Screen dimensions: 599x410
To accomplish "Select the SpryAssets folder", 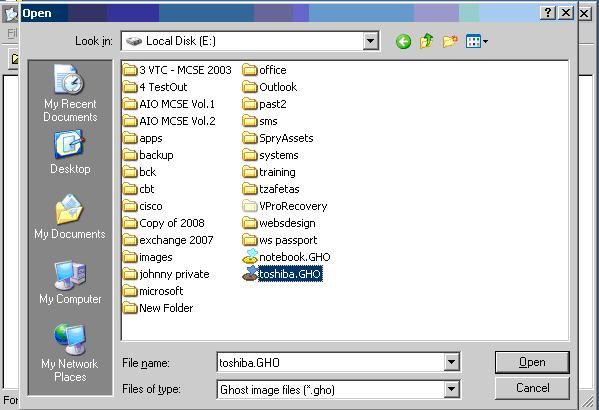I will point(278,138).
